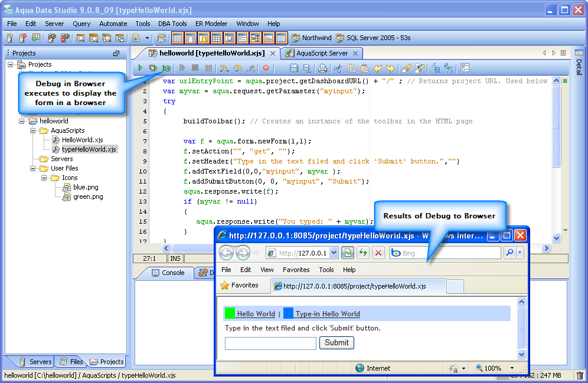Click the Query Analyzer magnifier icon
Viewport: 588px width, 383px height.
[81, 38]
